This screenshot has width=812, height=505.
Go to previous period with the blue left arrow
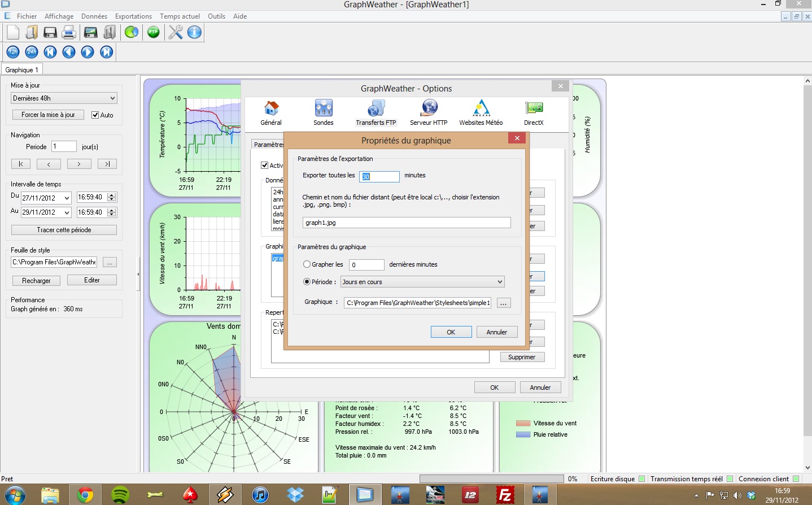click(x=69, y=52)
